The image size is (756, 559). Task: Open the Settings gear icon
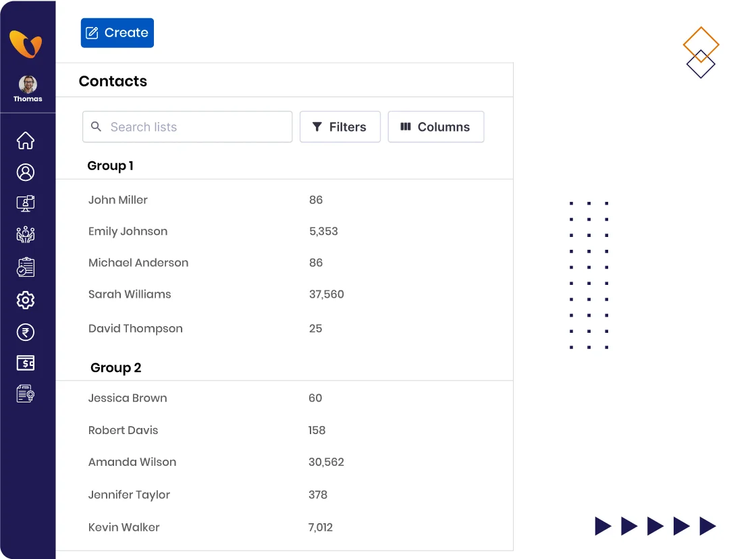pos(26,300)
